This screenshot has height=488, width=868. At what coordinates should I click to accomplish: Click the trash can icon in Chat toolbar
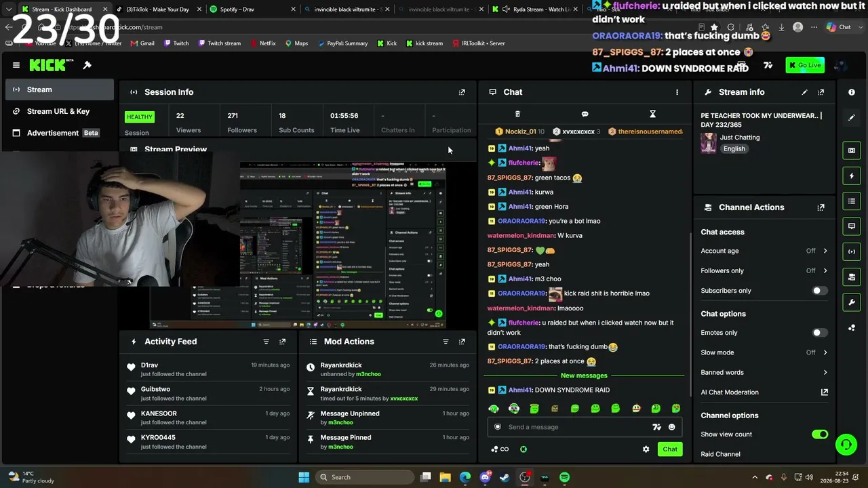pos(517,114)
